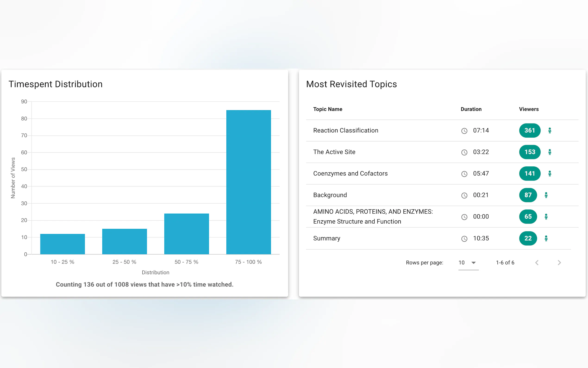The width and height of the screenshot is (588, 368).
Task: Click the 10 - 25 % bar
Action: [x=63, y=244]
